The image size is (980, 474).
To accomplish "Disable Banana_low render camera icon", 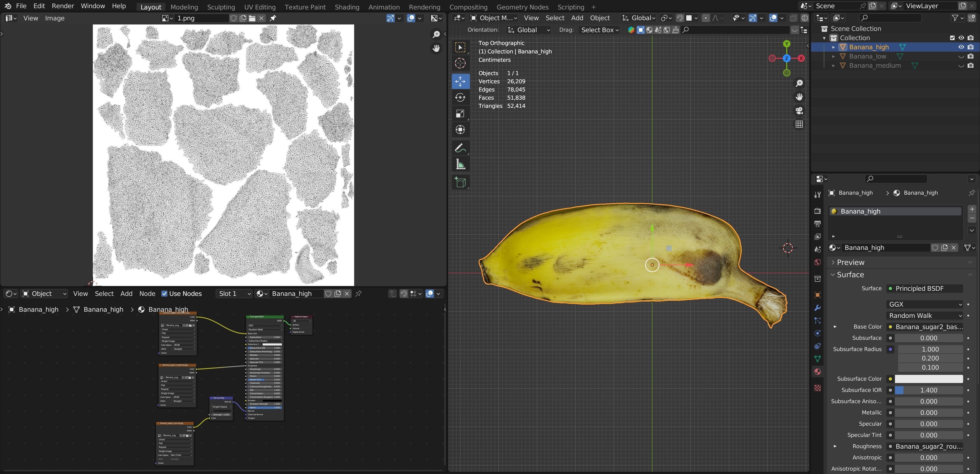I will [971, 56].
